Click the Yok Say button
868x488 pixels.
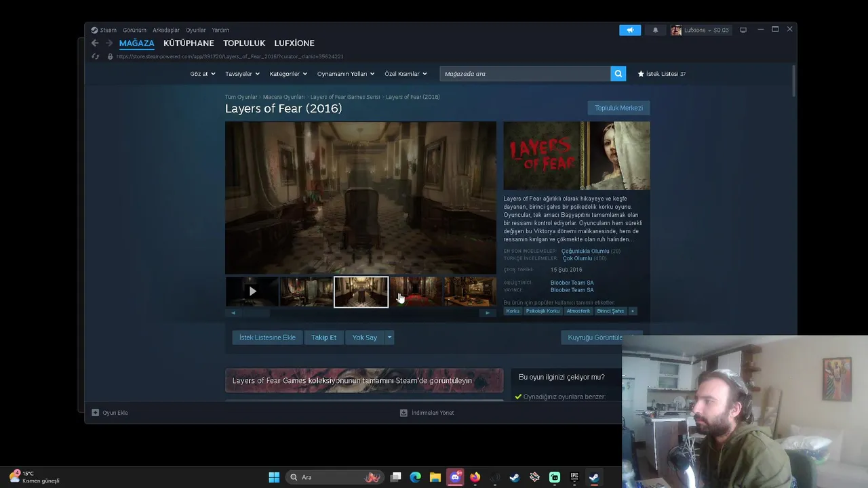coord(365,338)
